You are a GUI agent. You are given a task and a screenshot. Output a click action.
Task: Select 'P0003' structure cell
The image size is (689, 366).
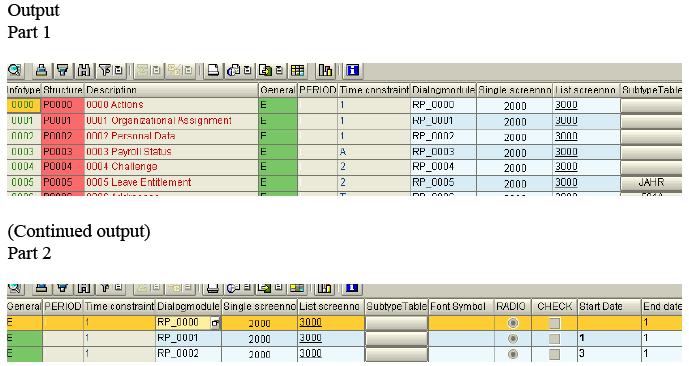63,152
